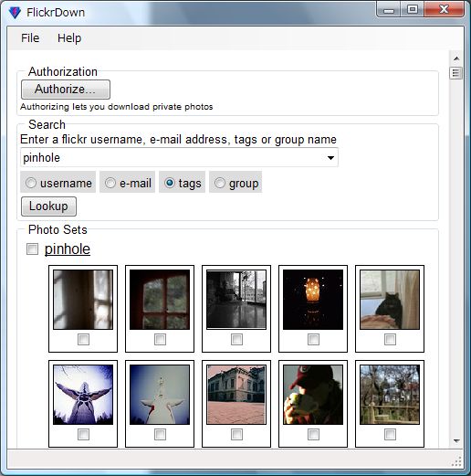Click the black and white room thumbnail
471x476 pixels.
[236, 300]
